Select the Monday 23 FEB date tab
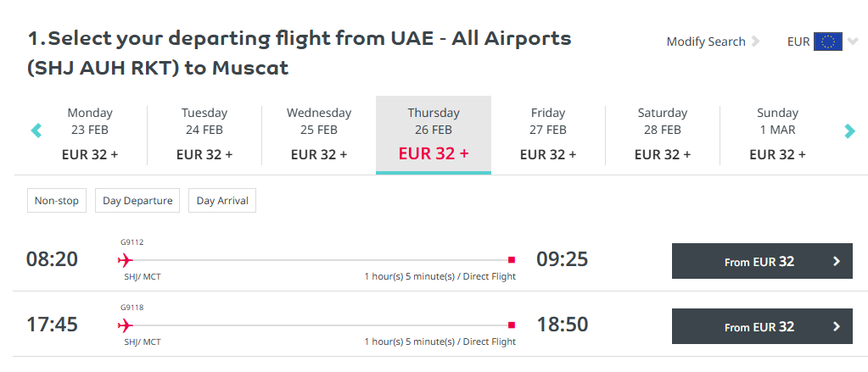 (90, 134)
